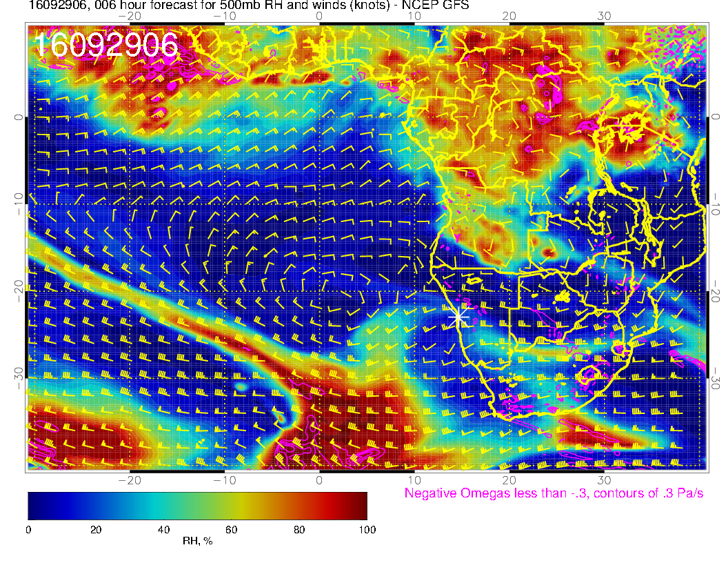The height and width of the screenshot is (563, 728).
Task: Click the top longitude axis label 10
Action: [x=414, y=16]
